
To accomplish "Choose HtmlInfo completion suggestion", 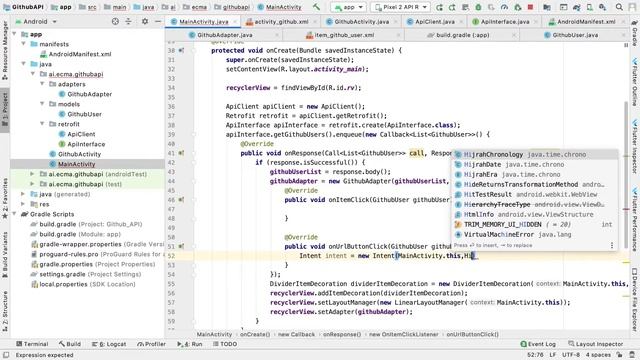I will pyautogui.click(x=534, y=214).
